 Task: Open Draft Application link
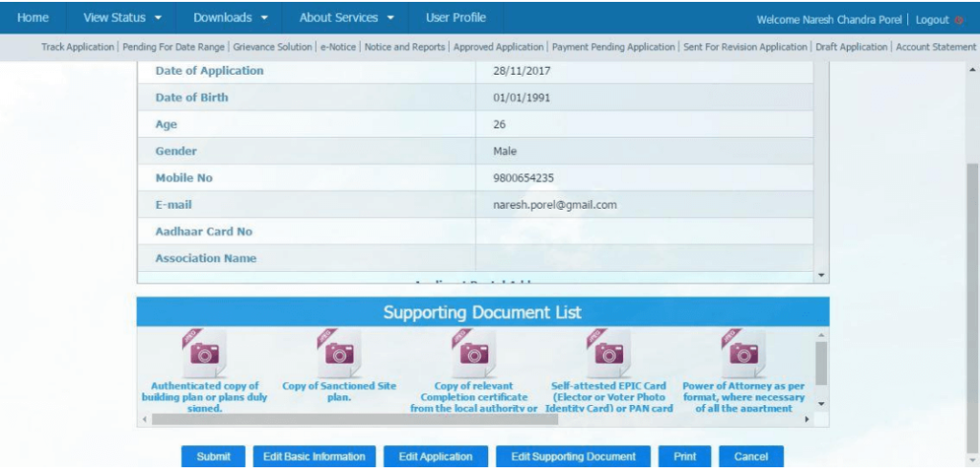coord(851,47)
